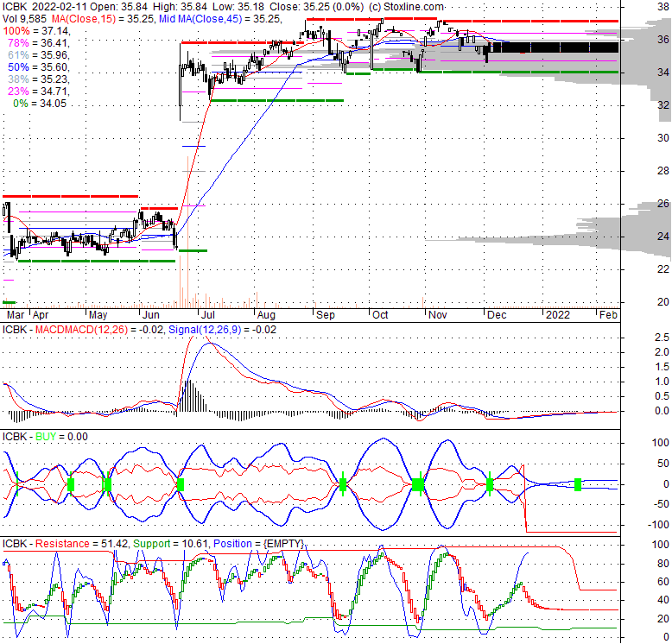
Task: Click the 'Feb' month label on time axis
Action: [608, 315]
